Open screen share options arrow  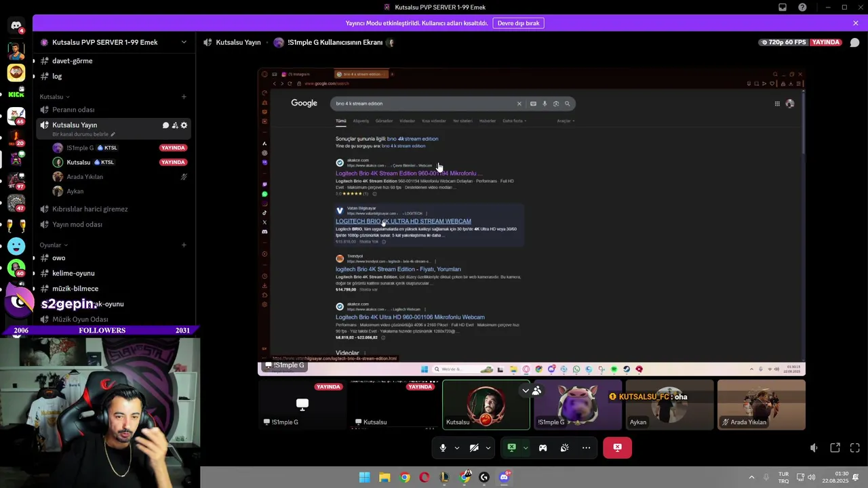pyautogui.click(x=525, y=447)
